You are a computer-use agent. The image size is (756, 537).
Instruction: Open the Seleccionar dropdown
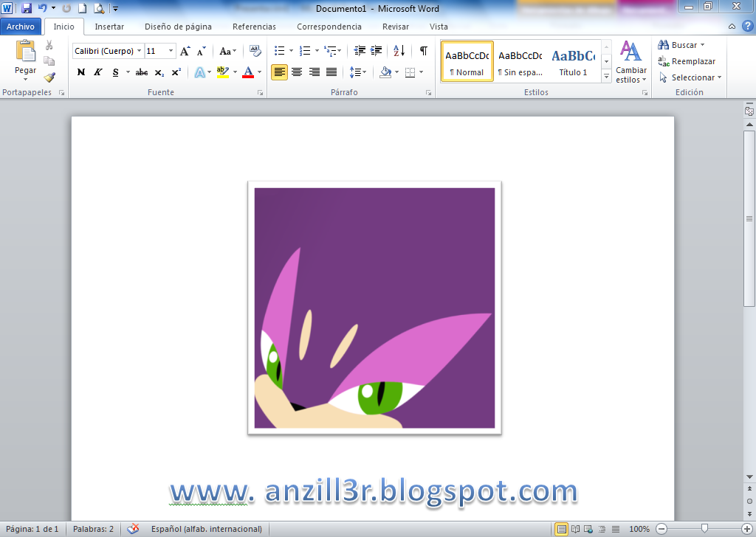click(690, 77)
